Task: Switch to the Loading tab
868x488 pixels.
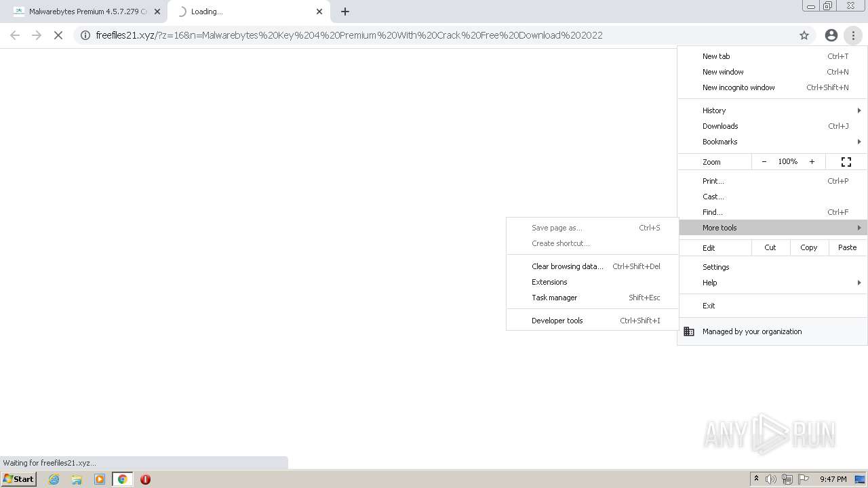Action: [x=248, y=12]
